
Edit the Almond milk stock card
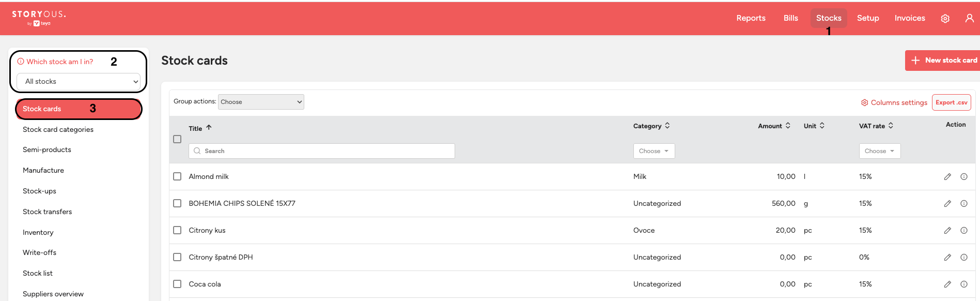[947, 177]
